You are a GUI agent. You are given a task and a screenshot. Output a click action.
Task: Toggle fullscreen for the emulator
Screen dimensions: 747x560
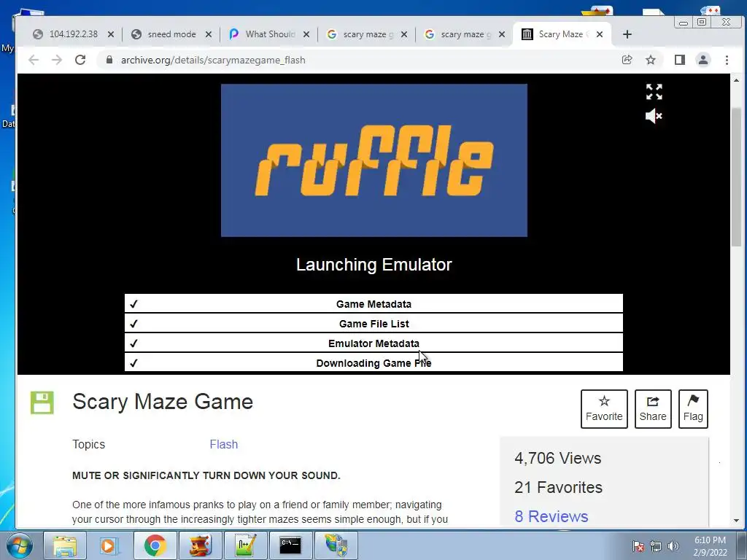pos(654,91)
